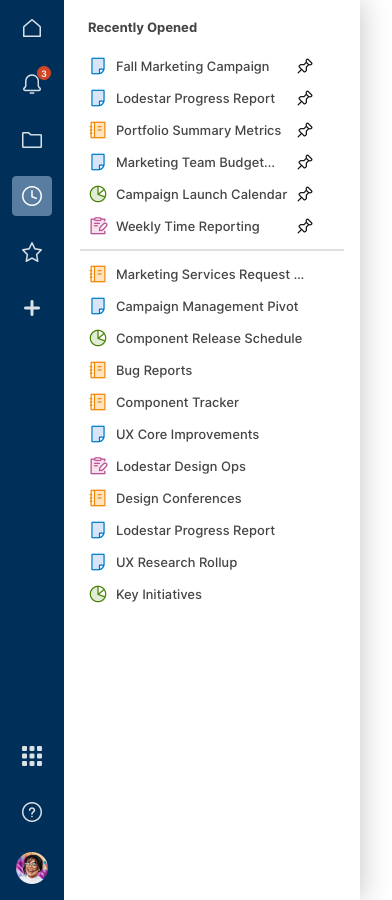Open Favorites star icon
This screenshot has height=900, width=392.
[32, 252]
